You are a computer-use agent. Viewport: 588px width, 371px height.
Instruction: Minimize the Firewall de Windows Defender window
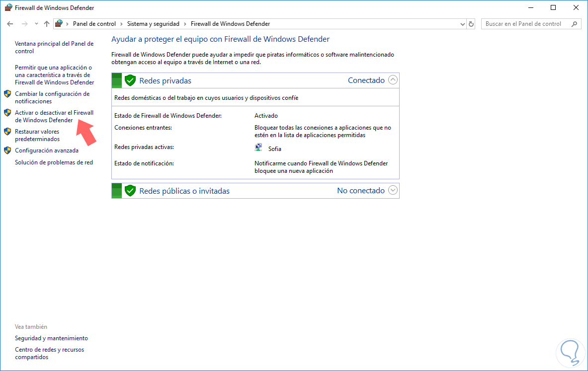pyautogui.click(x=531, y=7)
